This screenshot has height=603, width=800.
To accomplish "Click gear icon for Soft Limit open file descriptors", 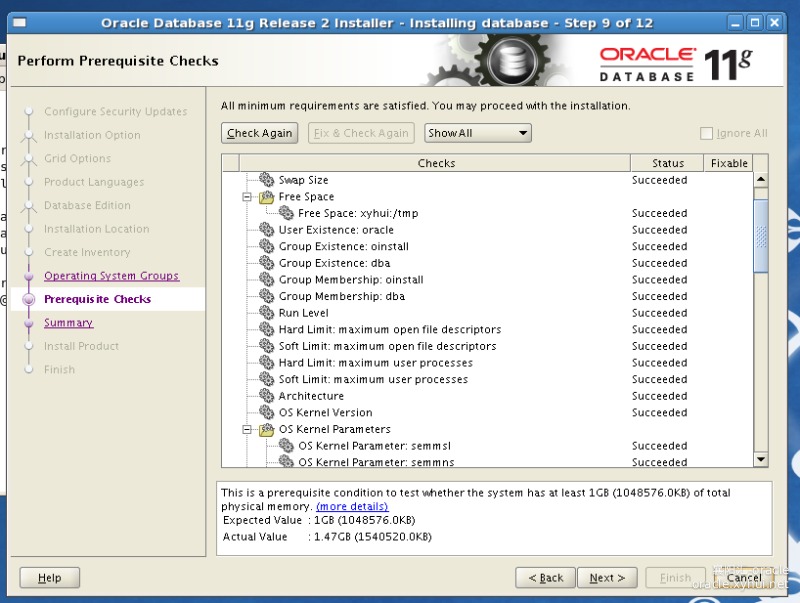I will pos(266,346).
